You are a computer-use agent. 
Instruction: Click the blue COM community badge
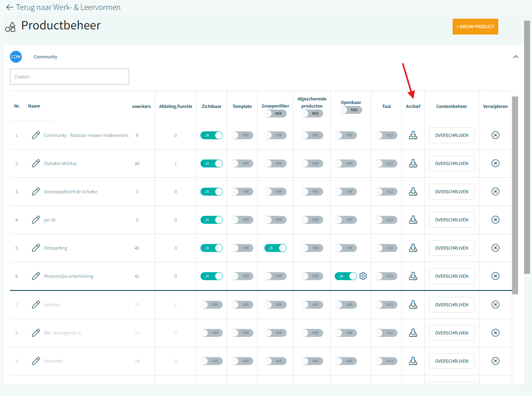(16, 57)
